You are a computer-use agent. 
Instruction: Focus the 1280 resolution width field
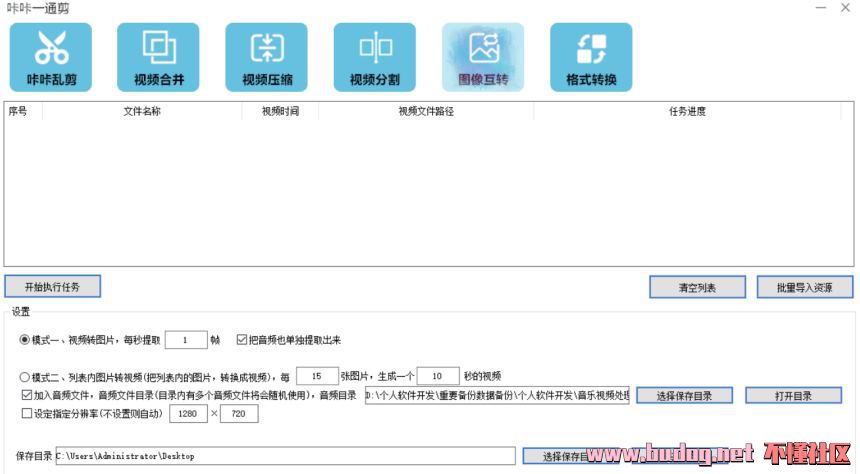(x=188, y=413)
